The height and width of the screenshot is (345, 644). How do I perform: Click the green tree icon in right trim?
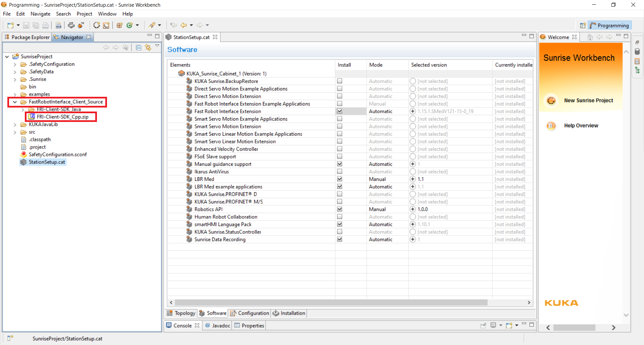coord(637,70)
